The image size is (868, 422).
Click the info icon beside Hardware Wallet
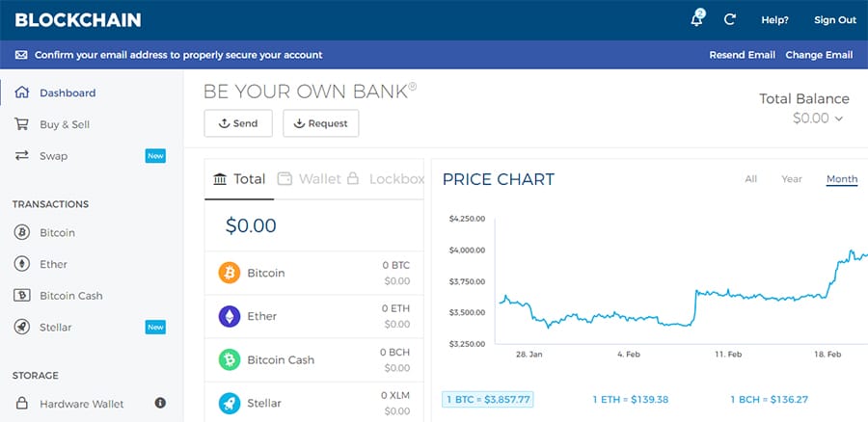pyautogui.click(x=160, y=403)
